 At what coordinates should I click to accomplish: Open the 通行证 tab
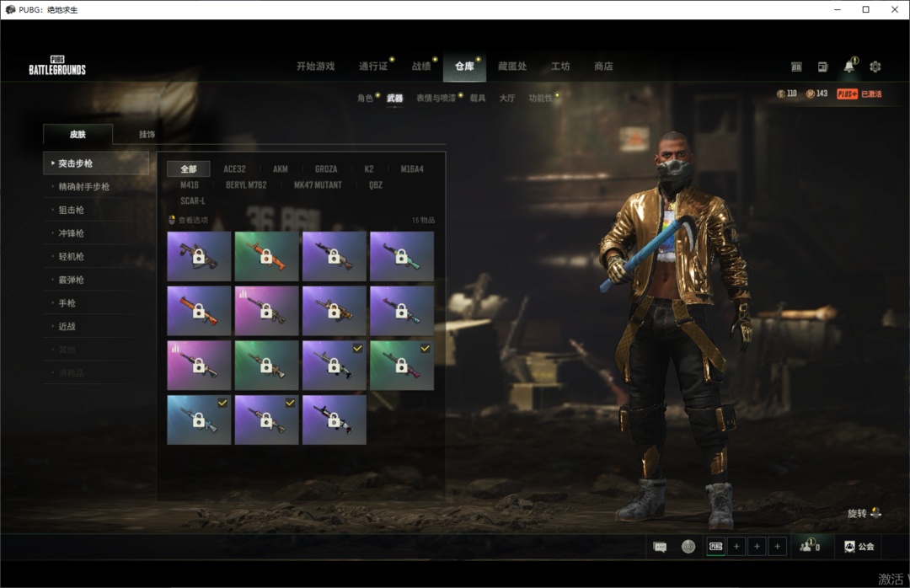373,67
